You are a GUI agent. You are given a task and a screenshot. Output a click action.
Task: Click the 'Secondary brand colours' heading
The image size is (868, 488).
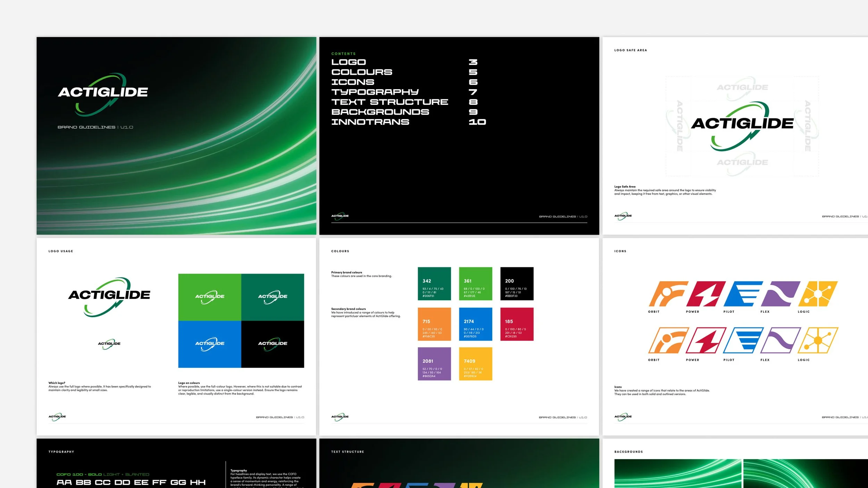[x=348, y=309]
